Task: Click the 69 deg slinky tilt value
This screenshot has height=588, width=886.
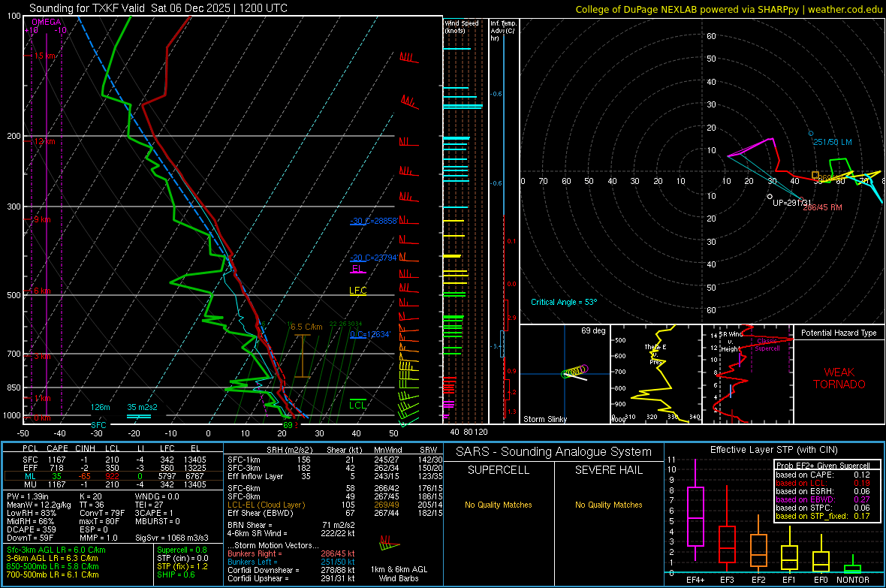Action: pos(593,330)
